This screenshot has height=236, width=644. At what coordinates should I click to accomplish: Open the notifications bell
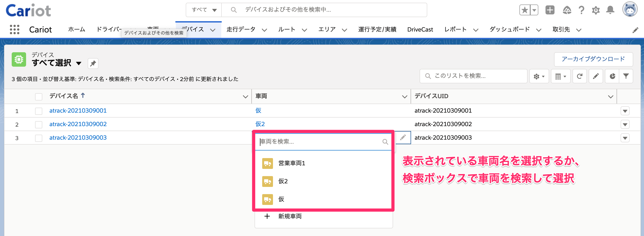tap(610, 10)
